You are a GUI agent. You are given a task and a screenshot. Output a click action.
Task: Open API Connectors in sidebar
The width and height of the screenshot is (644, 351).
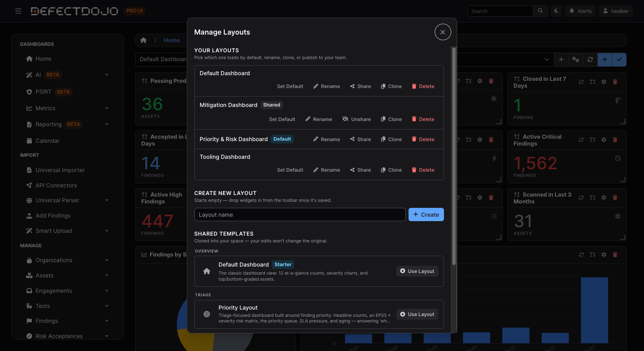click(56, 185)
